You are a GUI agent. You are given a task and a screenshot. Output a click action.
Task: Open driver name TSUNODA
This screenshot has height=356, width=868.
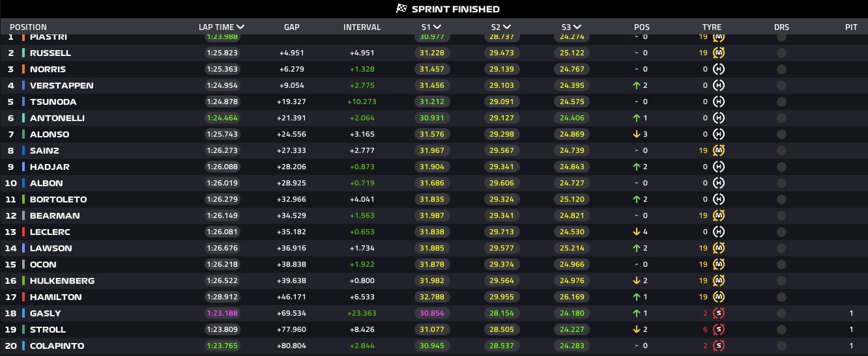(53, 102)
